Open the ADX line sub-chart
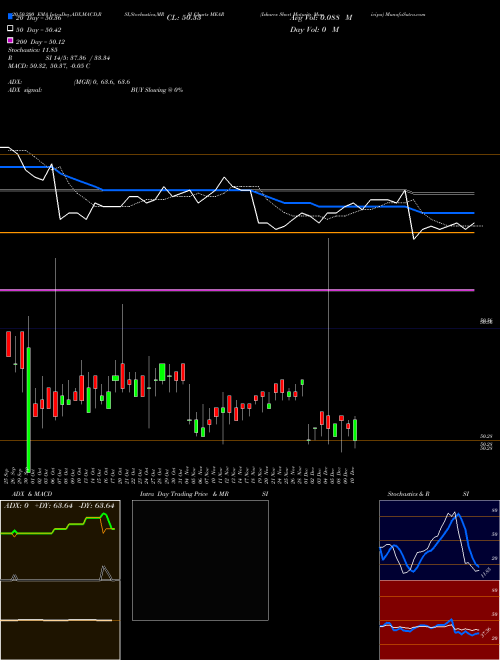Viewport: 500px width, 660px height. [x=60, y=540]
